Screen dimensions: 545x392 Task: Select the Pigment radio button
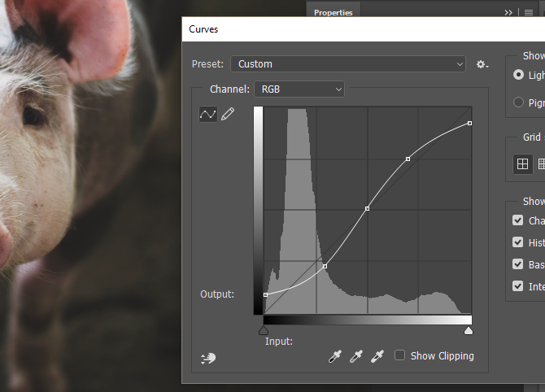[518, 102]
